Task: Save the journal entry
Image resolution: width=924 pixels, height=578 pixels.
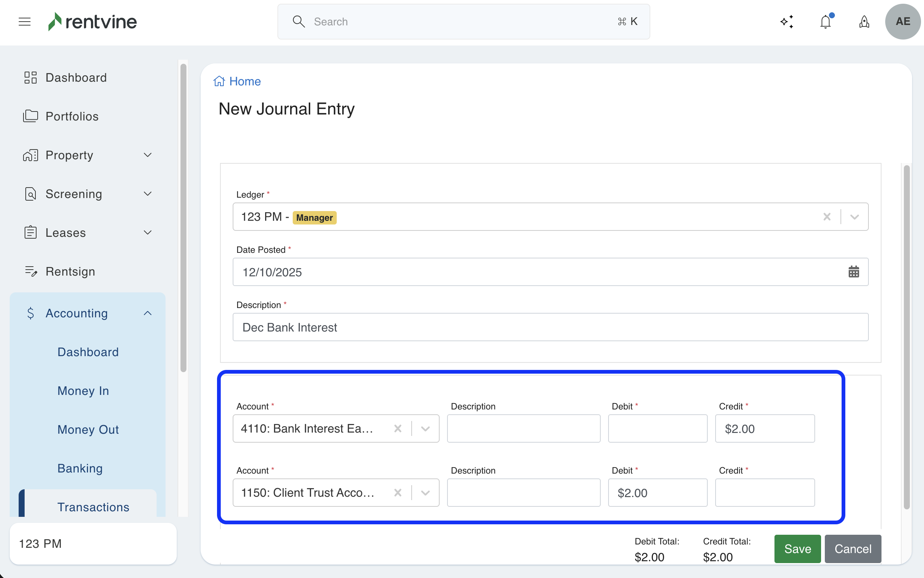Action: [x=797, y=549]
